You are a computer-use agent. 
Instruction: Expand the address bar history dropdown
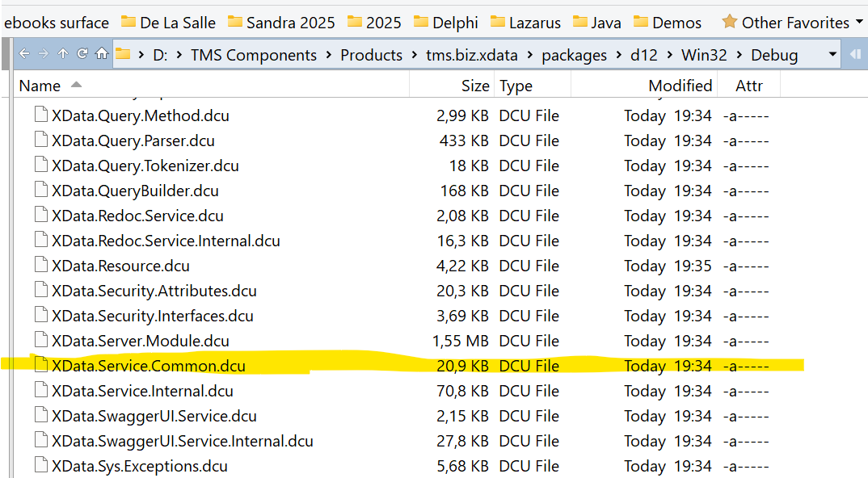coord(832,54)
